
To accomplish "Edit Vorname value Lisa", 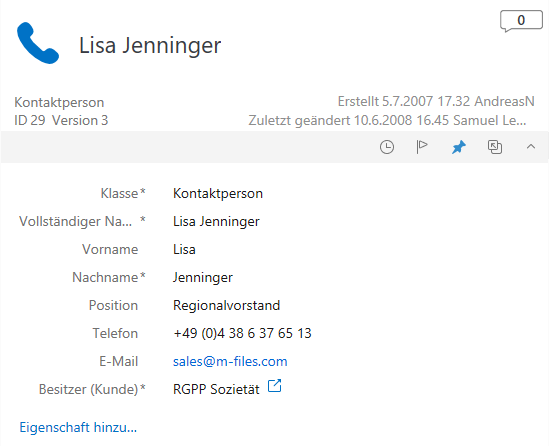I will coord(184,249).
